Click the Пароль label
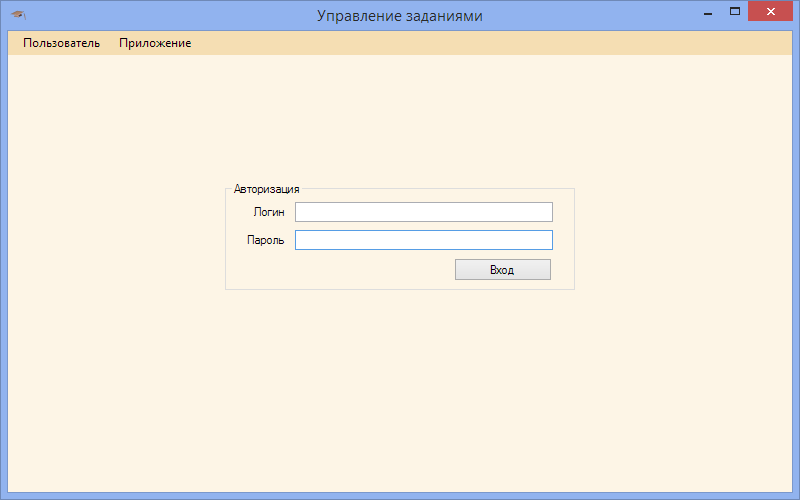The image size is (800, 500). (x=265, y=240)
